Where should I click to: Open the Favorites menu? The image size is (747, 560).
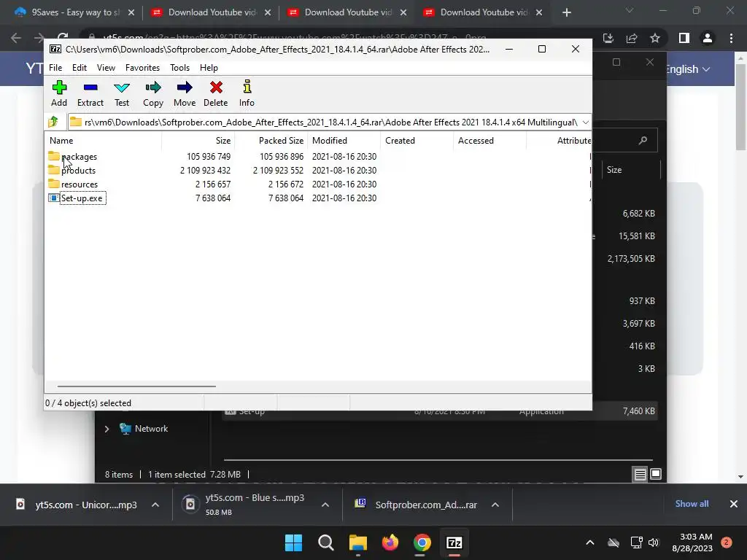(x=142, y=68)
